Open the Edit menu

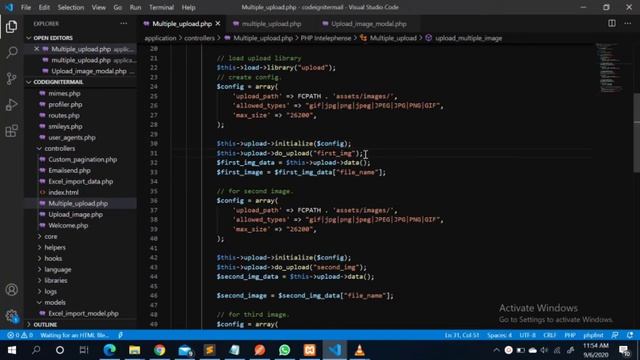(x=44, y=7)
